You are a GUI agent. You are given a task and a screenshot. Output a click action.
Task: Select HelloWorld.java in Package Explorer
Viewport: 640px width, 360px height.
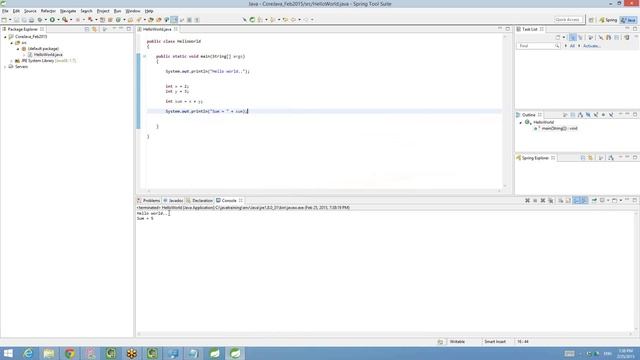tap(48, 55)
